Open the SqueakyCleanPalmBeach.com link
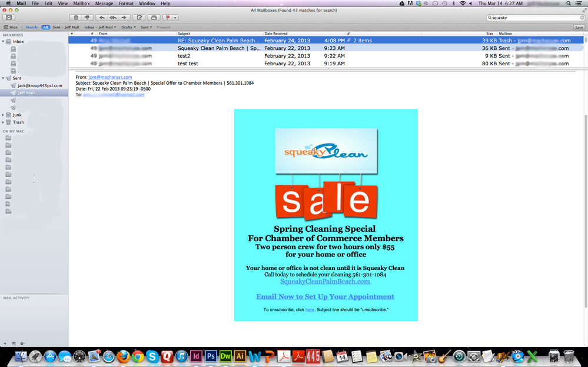 click(x=325, y=282)
